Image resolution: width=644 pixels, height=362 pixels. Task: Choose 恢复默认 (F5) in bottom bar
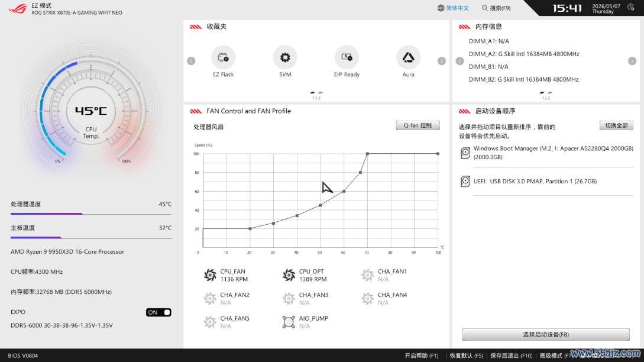[466, 355]
